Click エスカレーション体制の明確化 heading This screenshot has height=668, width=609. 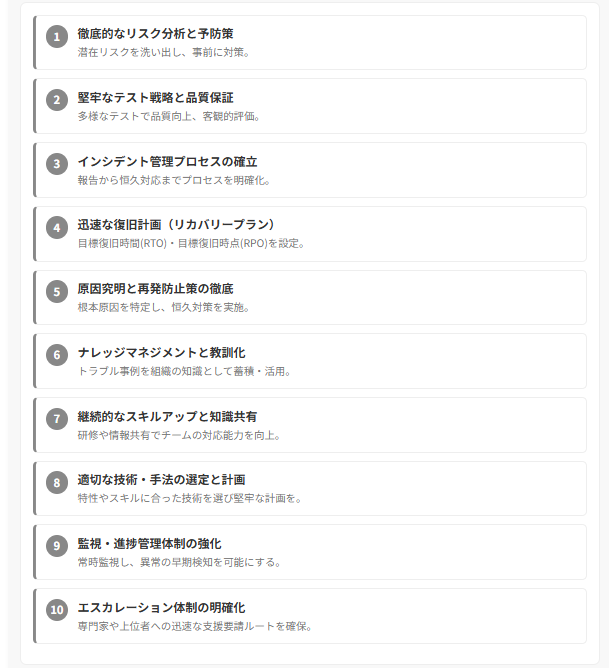point(161,607)
